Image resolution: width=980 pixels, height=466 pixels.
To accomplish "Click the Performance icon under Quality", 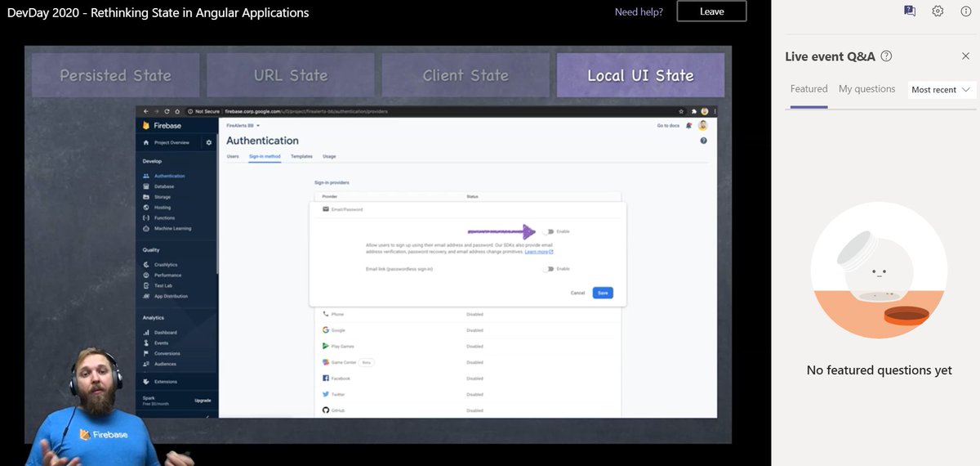I will (146, 276).
